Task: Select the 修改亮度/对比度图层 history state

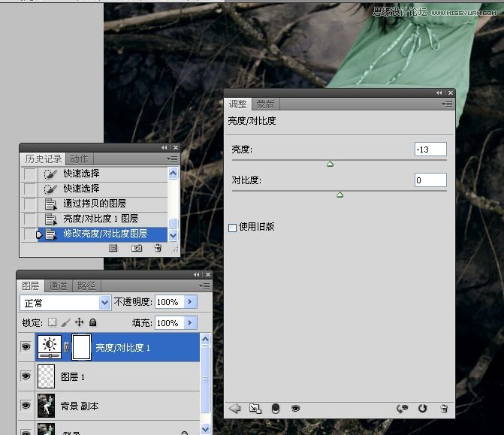Action: [103, 234]
